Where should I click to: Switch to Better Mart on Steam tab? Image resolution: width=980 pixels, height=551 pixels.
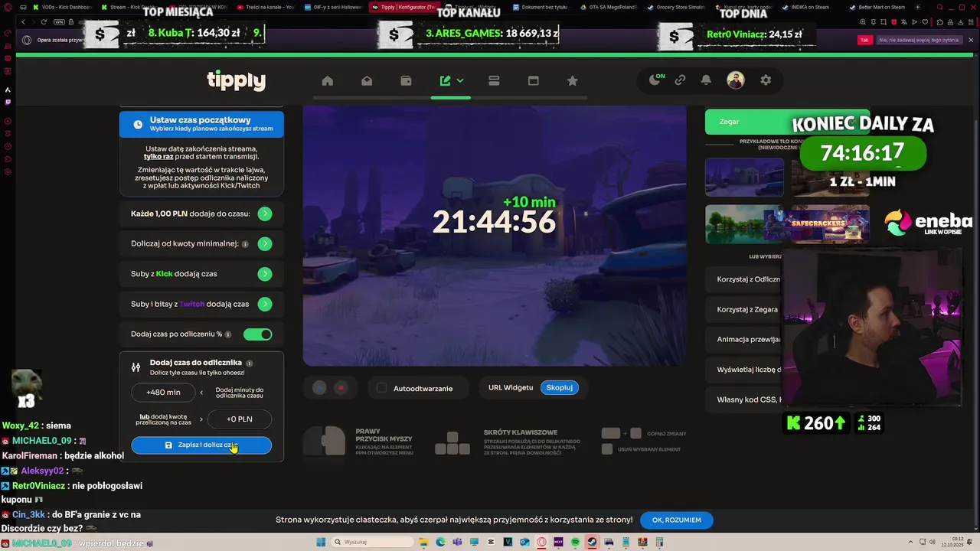(x=880, y=7)
